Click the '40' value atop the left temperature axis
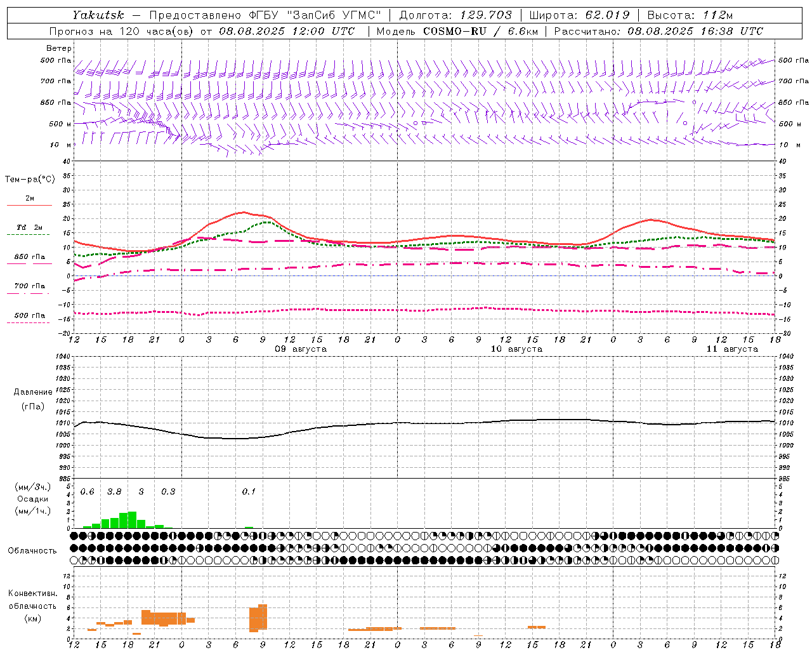This screenshot has width=812, height=650. click(x=66, y=161)
